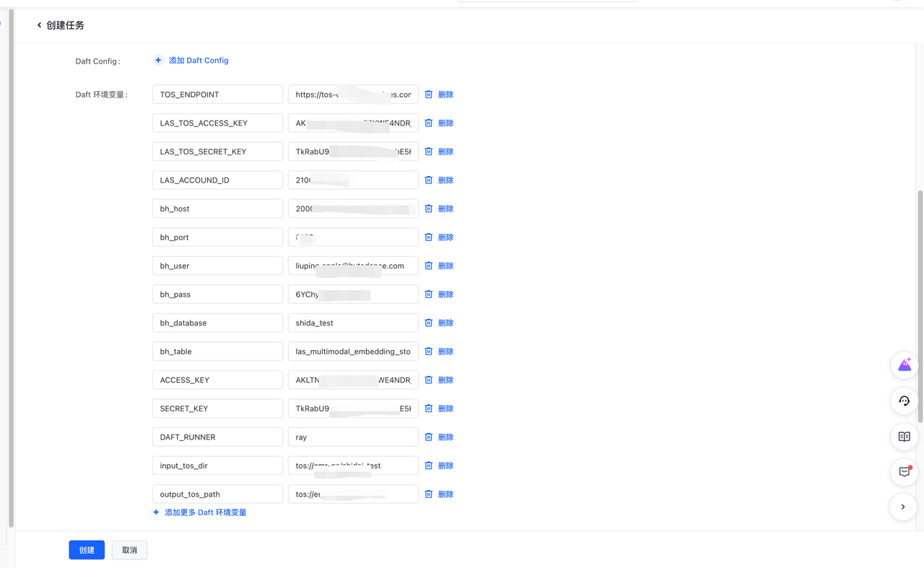Select the bh_table name field

(217, 351)
